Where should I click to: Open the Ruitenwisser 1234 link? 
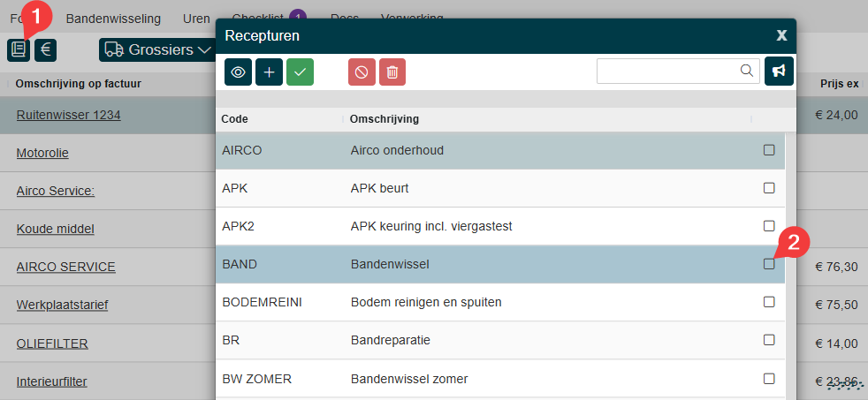coord(68,115)
